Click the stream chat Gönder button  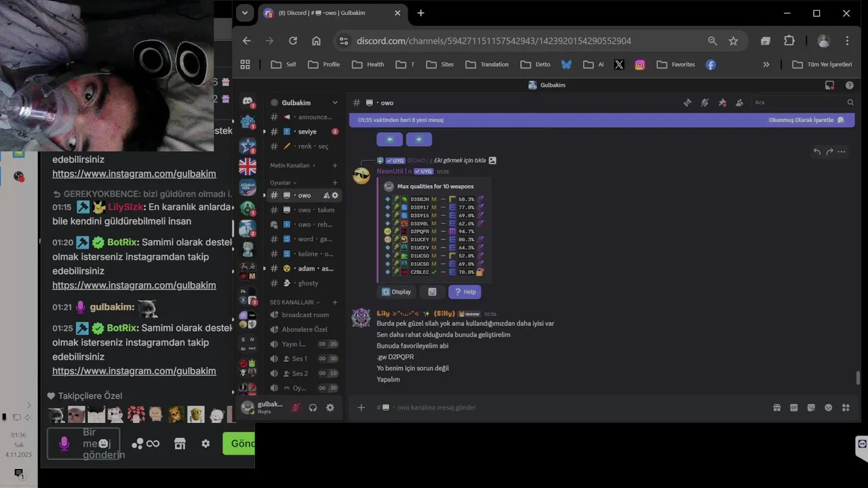239,443
